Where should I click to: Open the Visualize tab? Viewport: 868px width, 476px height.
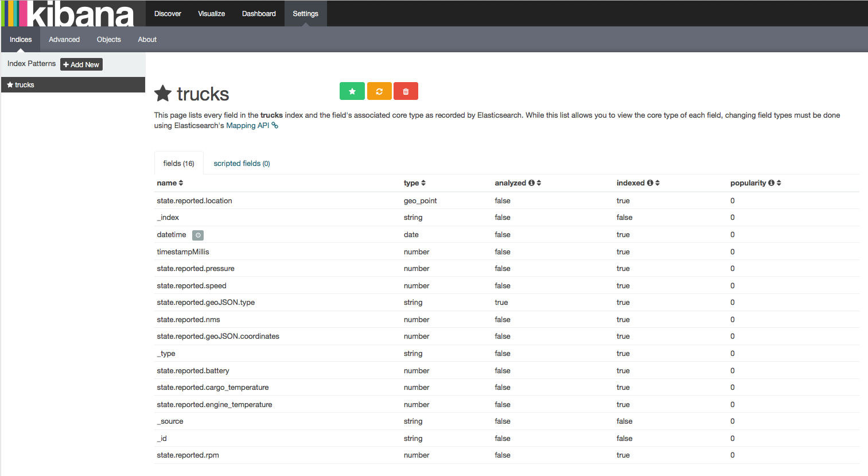(x=212, y=13)
